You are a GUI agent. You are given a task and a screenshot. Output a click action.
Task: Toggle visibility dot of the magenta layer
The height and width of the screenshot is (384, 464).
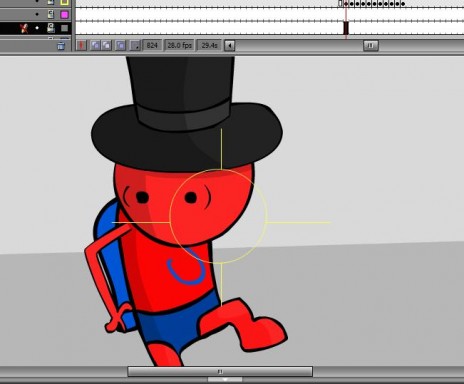pos(37,14)
